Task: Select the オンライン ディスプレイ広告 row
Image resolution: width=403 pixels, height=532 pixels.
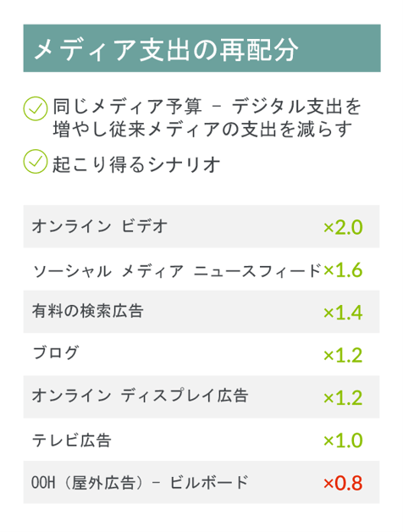Action: [201, 396]
